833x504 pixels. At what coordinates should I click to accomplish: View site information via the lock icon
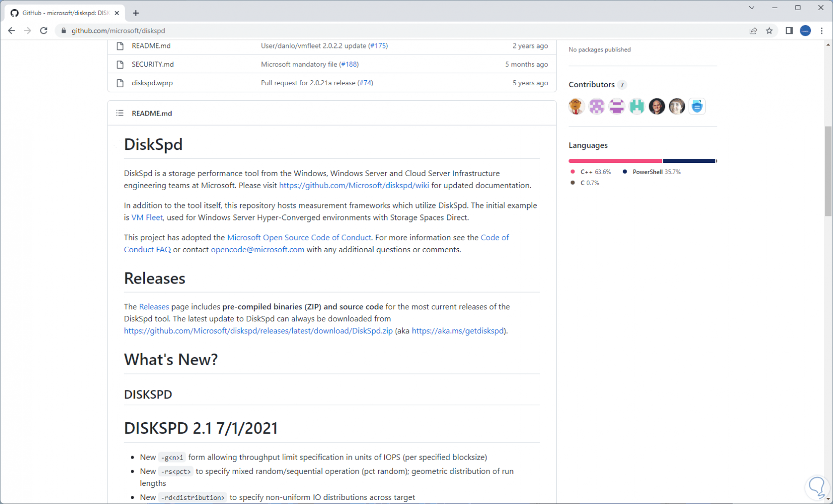pos(64,31)
